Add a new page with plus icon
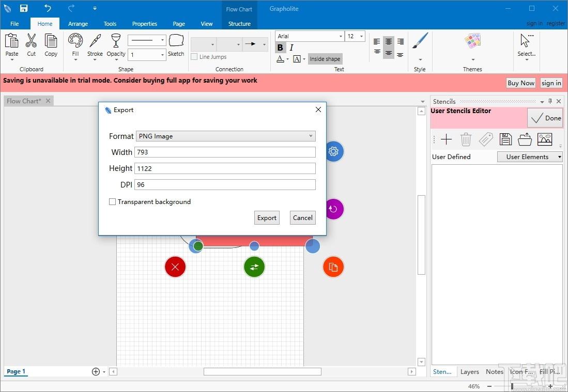The width and height of the screenshot is (568, 392). 96,371
